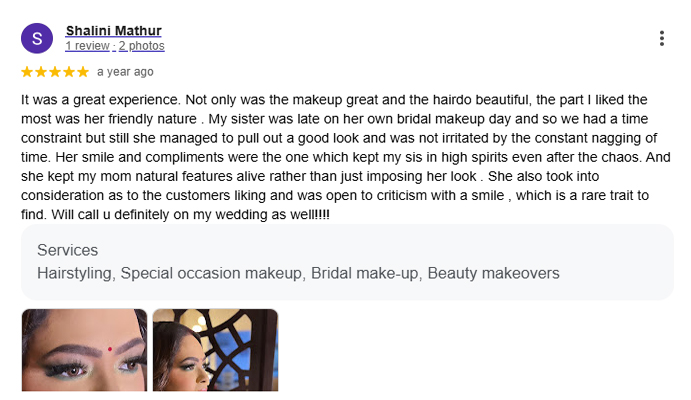The image size is (691, 400).
Task: Click the "Services" heading
Action: [67, 250]
